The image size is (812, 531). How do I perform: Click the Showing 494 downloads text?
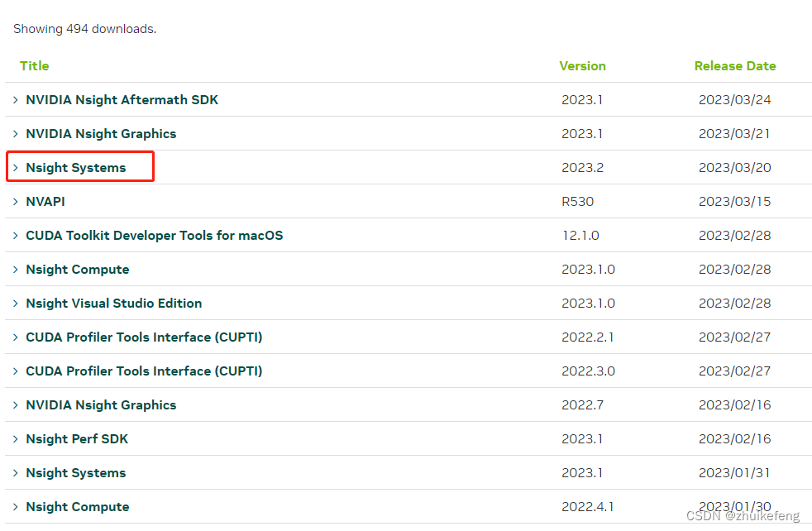[85, 29]
